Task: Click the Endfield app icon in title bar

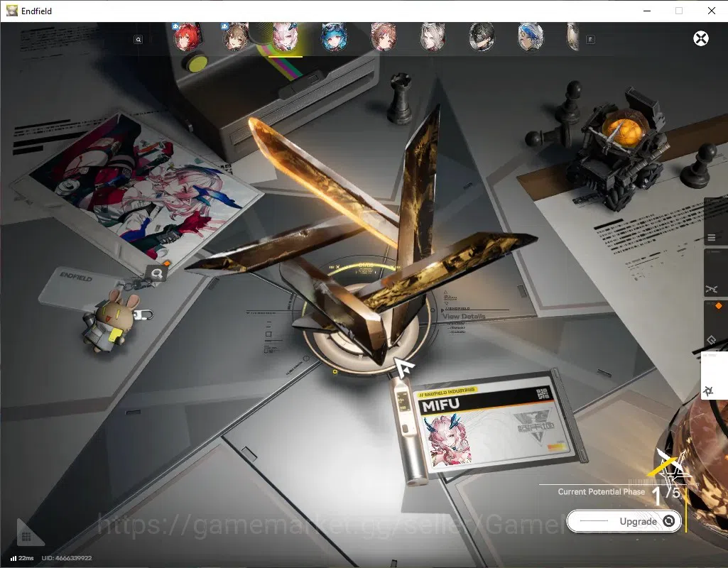Action: (x=11, y=11)
